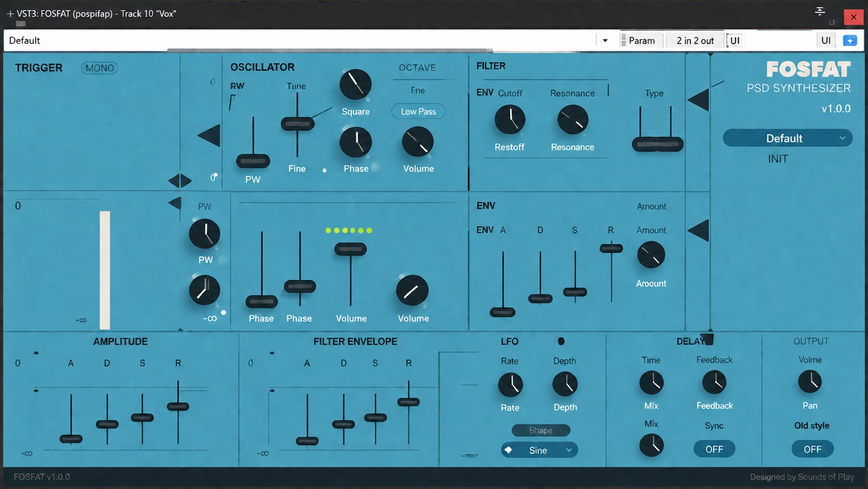Adjust the second oscillator Volume knob
Image resolution: width=868 pixels, height=489 pixels.
[x=412, y=290]
